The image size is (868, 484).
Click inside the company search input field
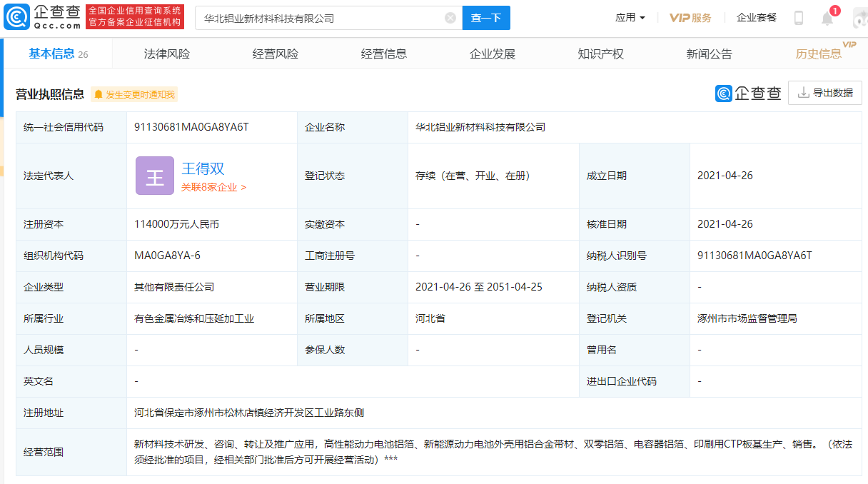pos(321,17)
